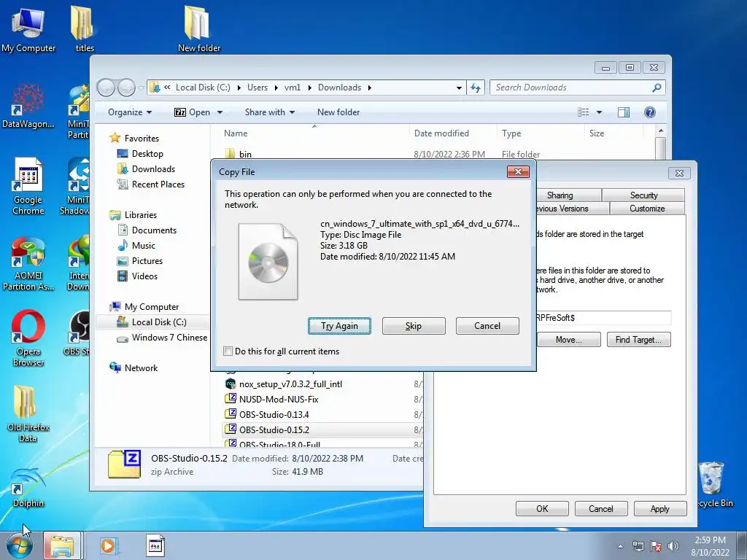Viewport: 747px width, 560px height.
Task: Click Explorer Back navigation button
Action: click(106, 87)
